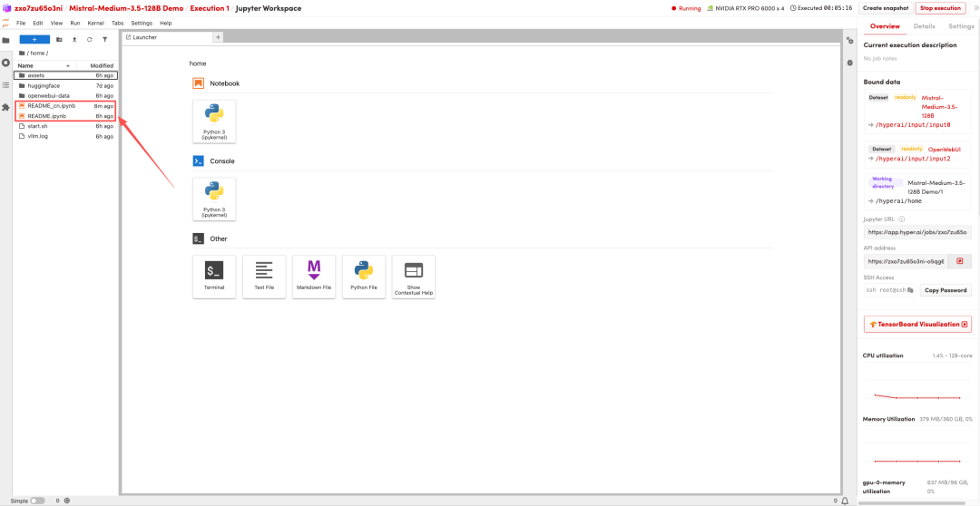The width and height of the screenshot is (980, 506).
Task: Open Mistral-Medium-3.5-128B Demo breadcrumb link
Action: [126, 8]
